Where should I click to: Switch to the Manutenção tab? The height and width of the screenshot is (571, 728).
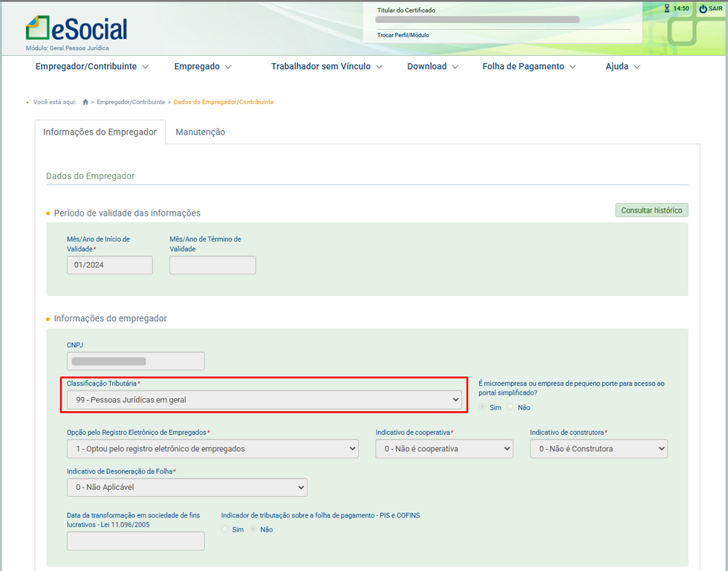[200, 132]
